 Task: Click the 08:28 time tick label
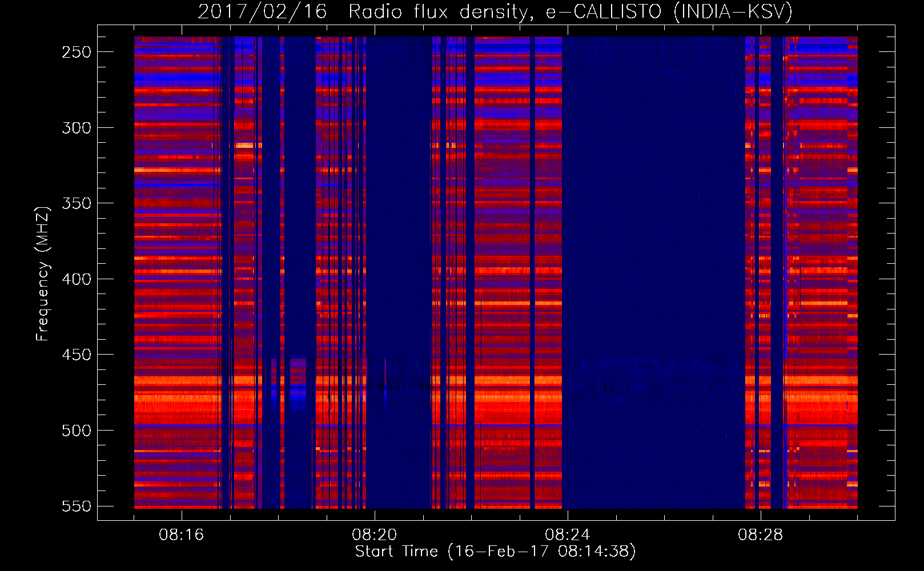click(761, 535)
